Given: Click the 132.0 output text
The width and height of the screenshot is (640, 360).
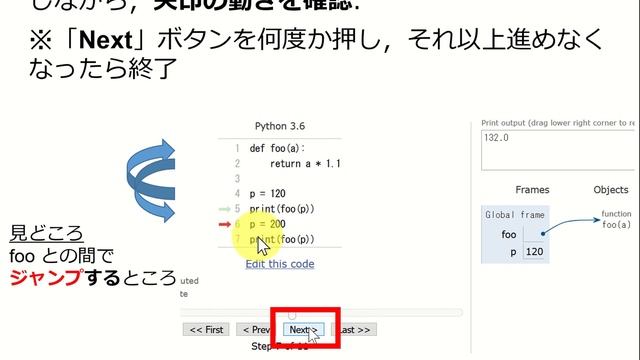Looking at the screenshot, I should [x=496, y=138].
